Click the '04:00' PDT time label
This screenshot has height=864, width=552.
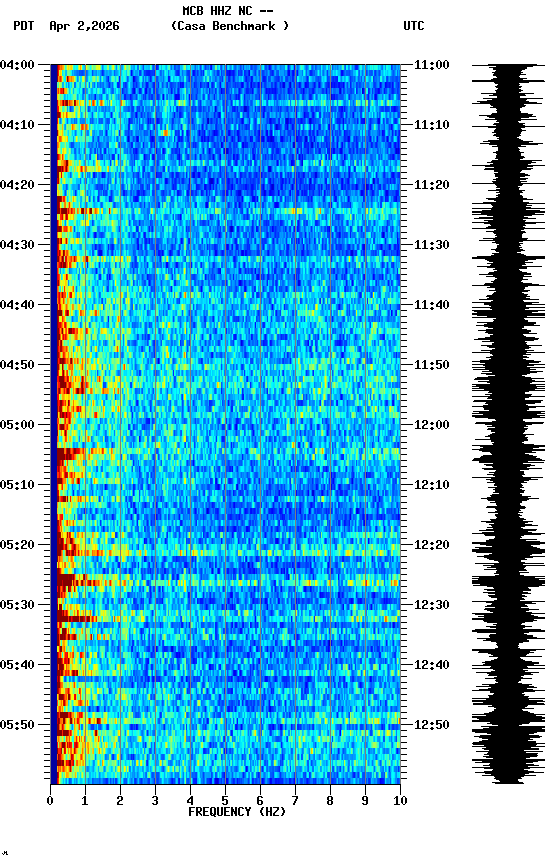(17, 65)
